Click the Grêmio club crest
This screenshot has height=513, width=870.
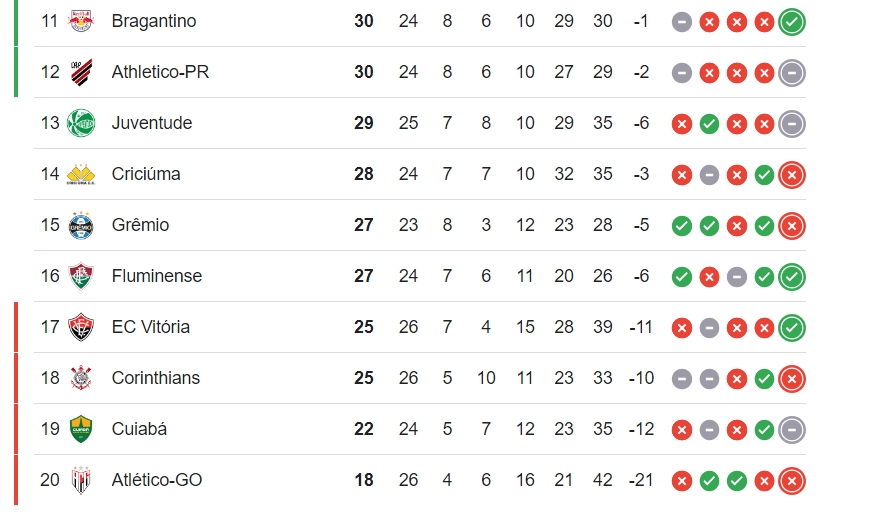81,225
